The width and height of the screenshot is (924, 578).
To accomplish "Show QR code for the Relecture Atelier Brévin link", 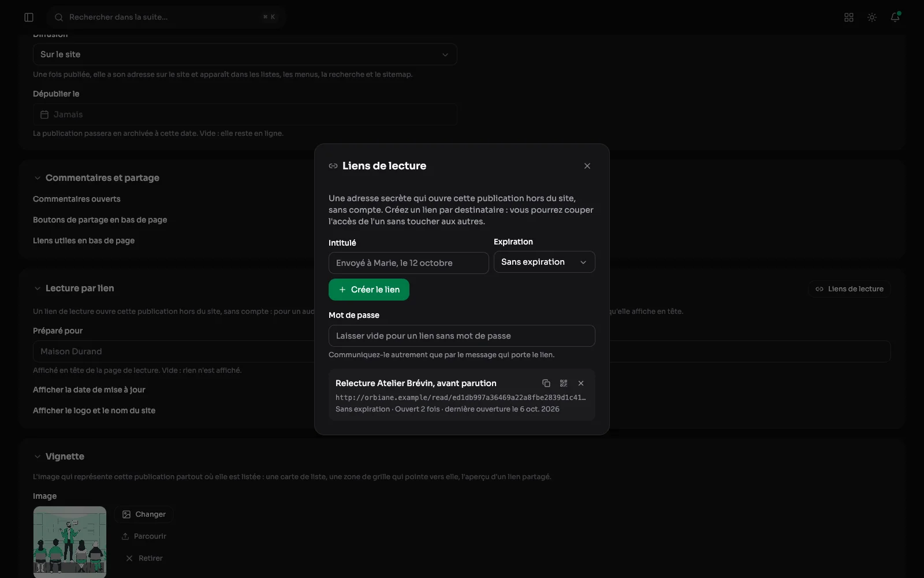I will (564, 383).
